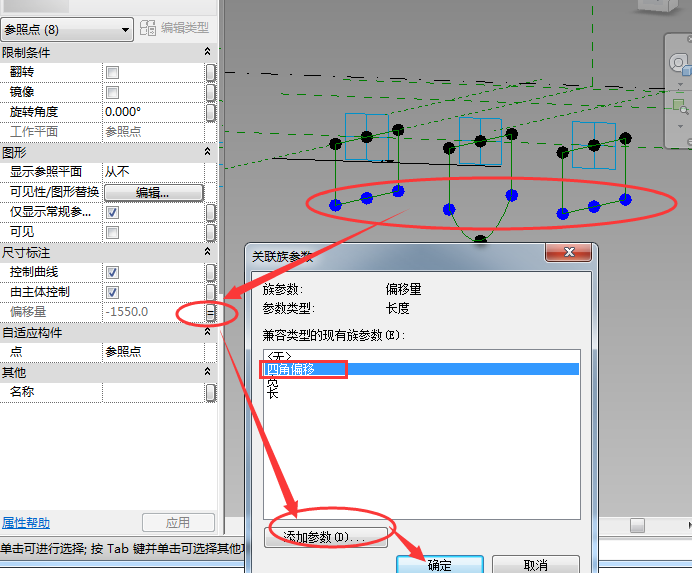This screenshot has width=692, height=573.
Task: Uncheck the 由主体控制 checkbox
Action: pos(113,292)
